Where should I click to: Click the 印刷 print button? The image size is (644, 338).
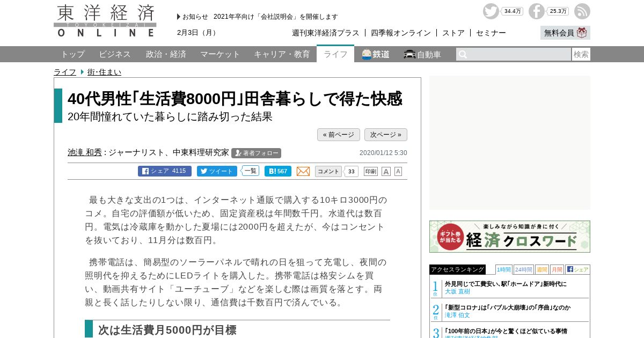click(371, 172)
